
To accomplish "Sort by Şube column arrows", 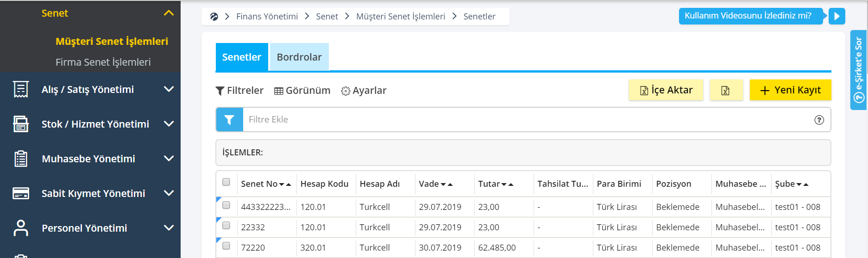I will pyautogui.click(x=802, y=184).
